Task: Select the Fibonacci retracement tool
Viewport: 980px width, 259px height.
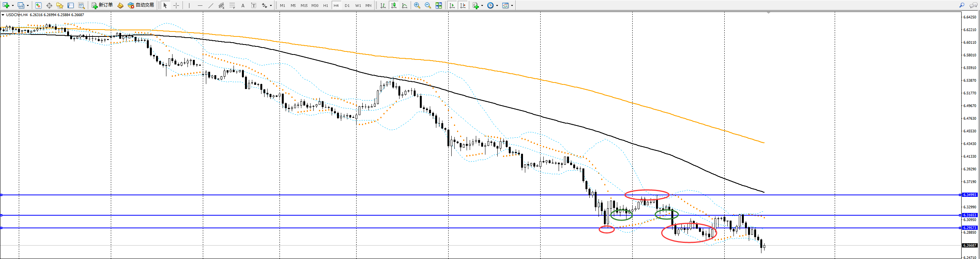Action: pyautogui.click(x=232, y=5)
